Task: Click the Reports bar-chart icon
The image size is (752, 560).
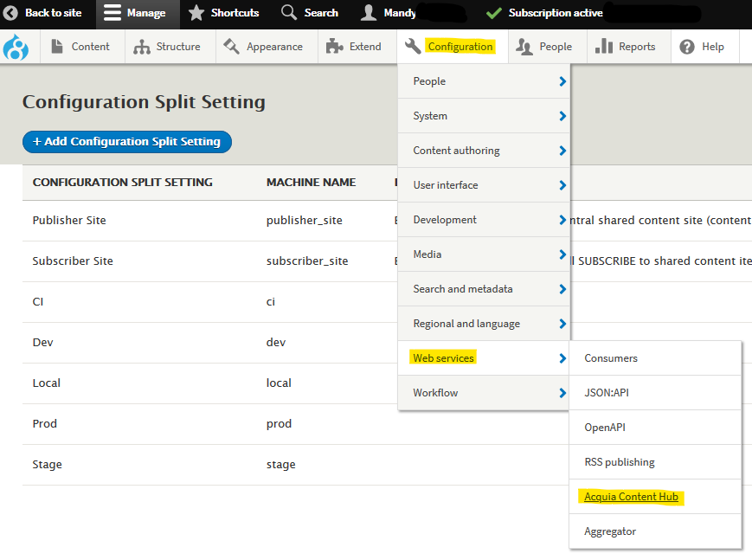Action: click(604, 46)
